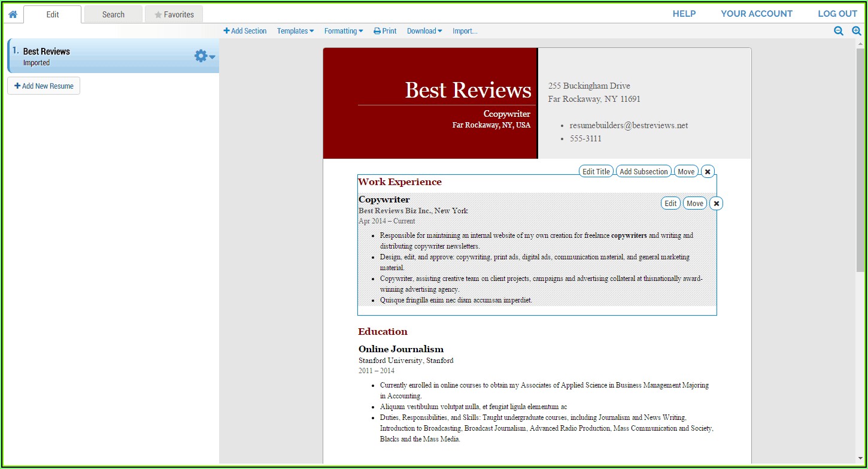Click the zoom in magnifier icon
The width and height of the screenshot is (868, 469).
coord(857,31)
